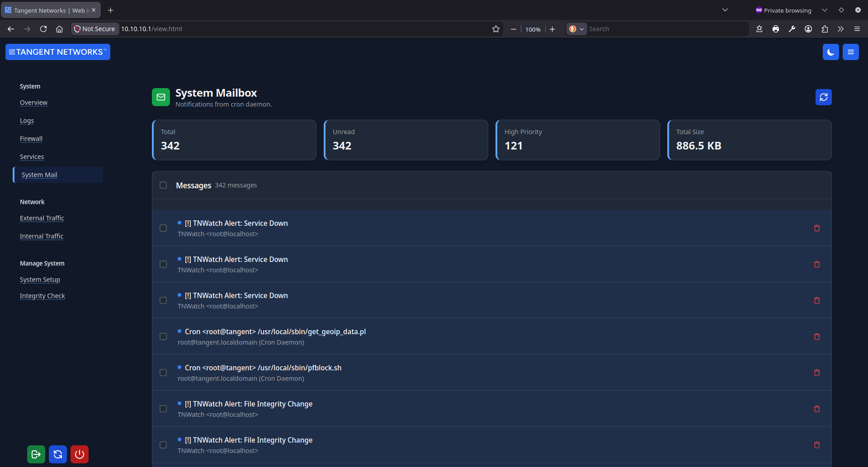Bookmark this page with star icon

click(496, 29)
